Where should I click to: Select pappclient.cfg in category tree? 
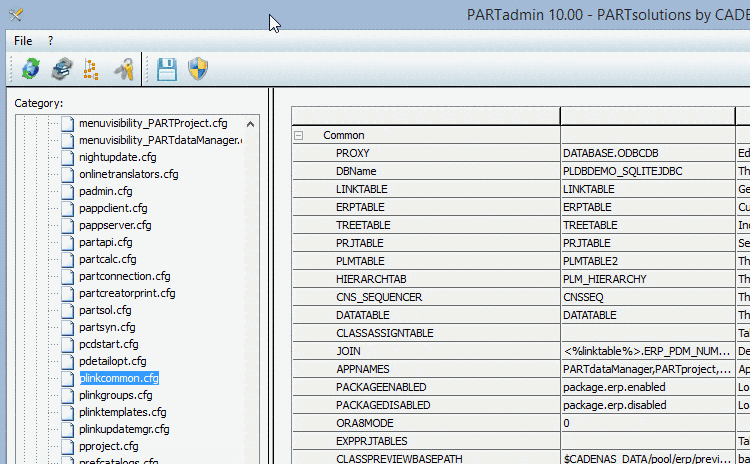pos(113,209)
